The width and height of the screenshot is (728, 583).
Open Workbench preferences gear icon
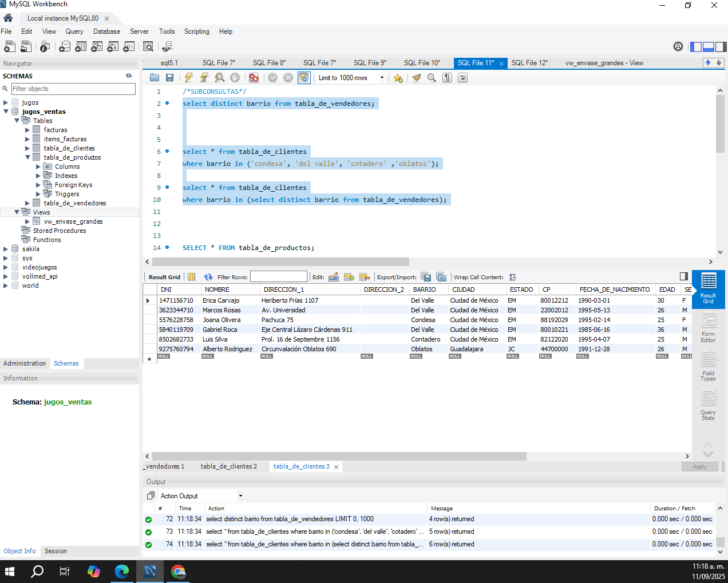click(x=678, y=46)
